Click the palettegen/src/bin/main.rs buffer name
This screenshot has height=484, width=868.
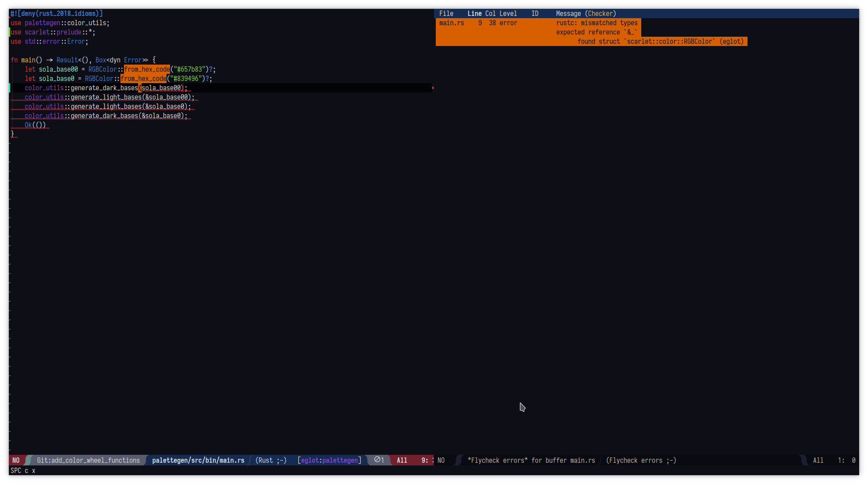coord(198,460)
